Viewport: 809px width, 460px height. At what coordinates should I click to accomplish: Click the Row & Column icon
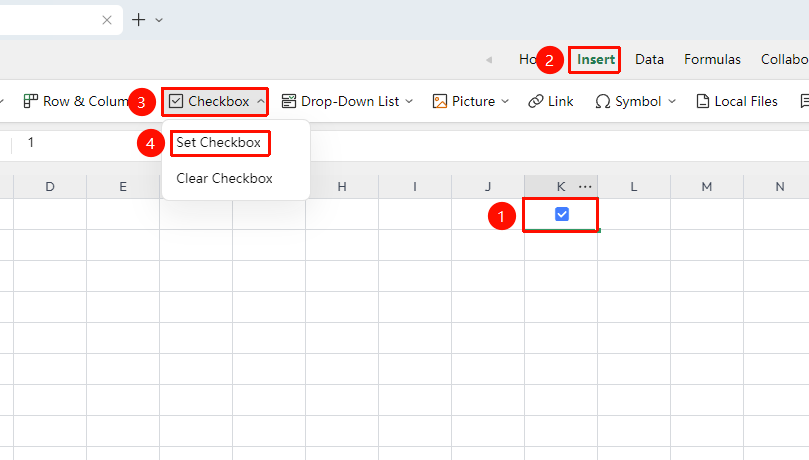30,101
